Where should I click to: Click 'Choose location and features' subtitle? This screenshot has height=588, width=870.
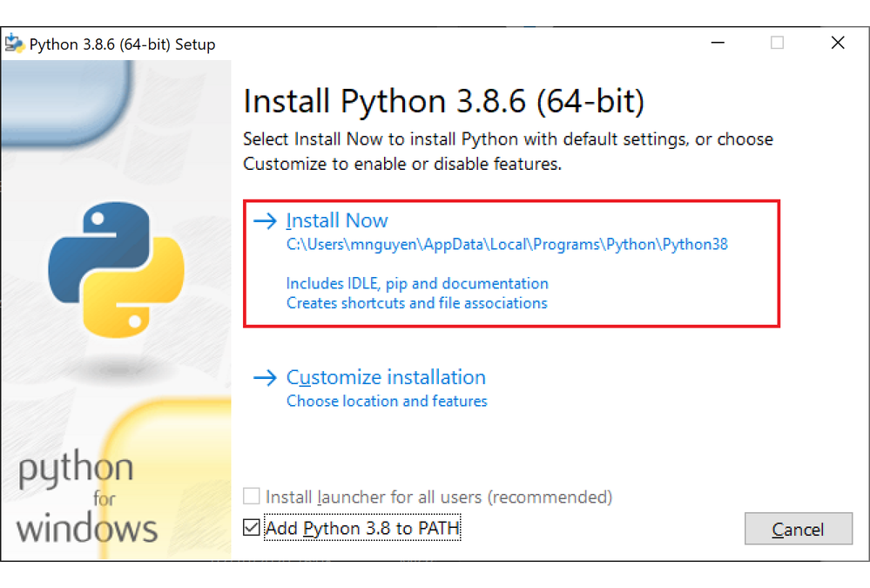click(x=387, y=402)
